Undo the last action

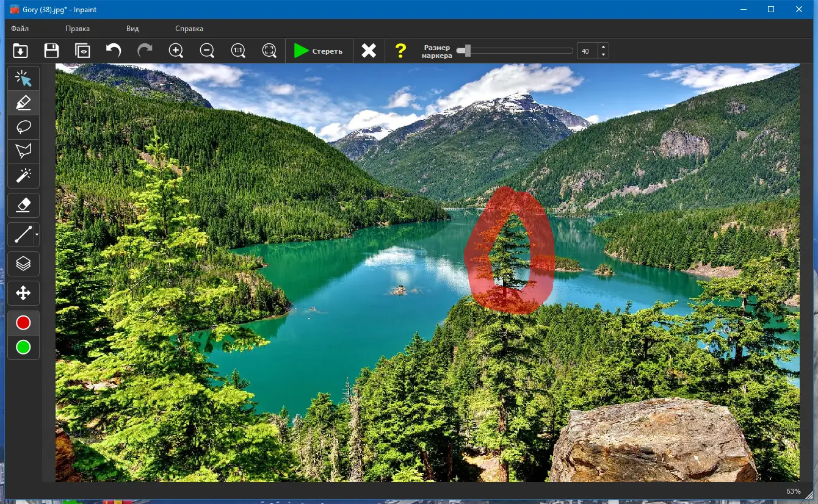point(114,51)
